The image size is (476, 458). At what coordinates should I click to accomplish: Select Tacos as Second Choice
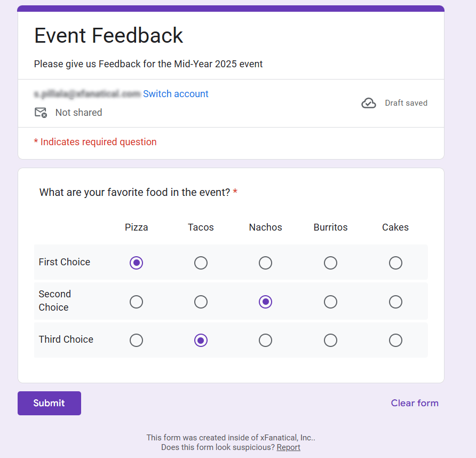pyautogui.click(x=201, y=302)
